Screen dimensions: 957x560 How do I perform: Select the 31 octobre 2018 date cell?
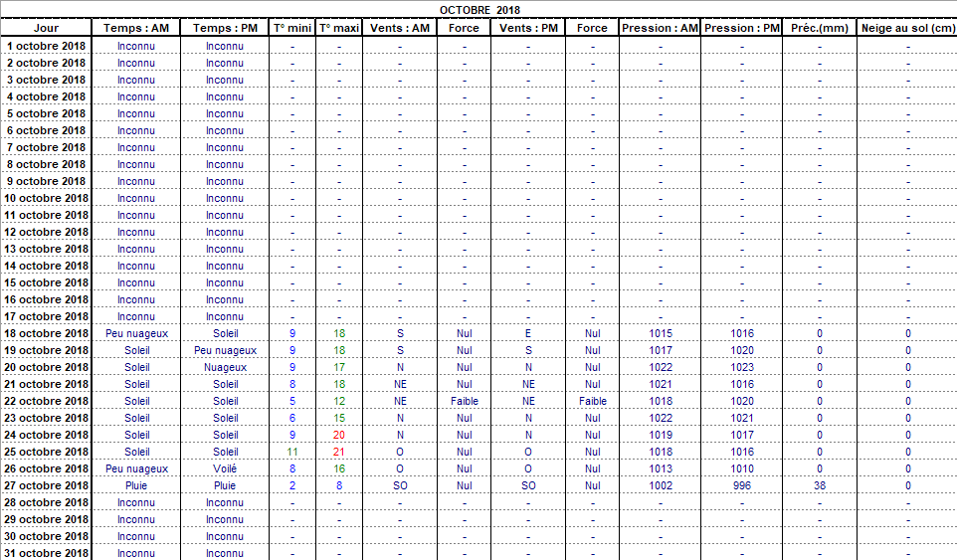tap(47, 553)
